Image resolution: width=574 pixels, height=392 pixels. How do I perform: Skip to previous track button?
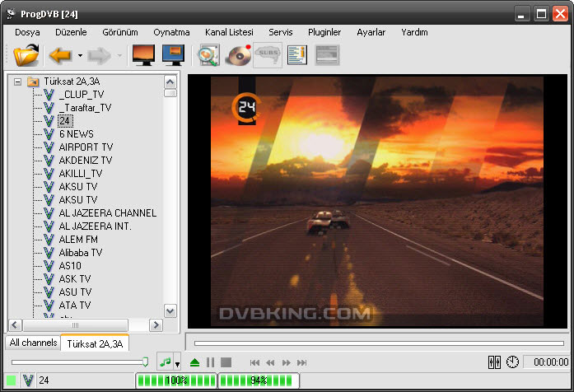click(x=254, y=362)
